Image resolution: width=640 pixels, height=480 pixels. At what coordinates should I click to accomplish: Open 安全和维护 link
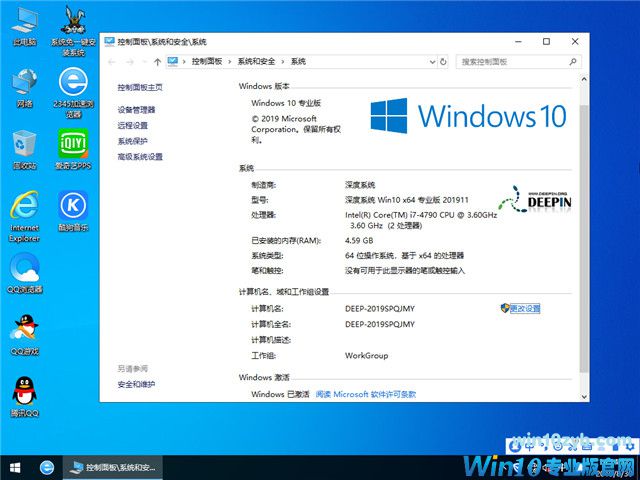click(x=136, y=384)
